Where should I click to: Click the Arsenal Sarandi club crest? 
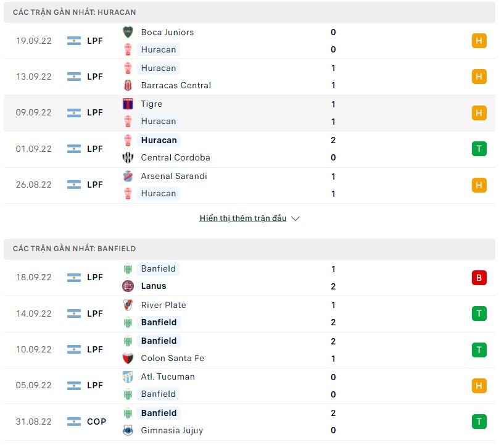[x=128, y=176]
